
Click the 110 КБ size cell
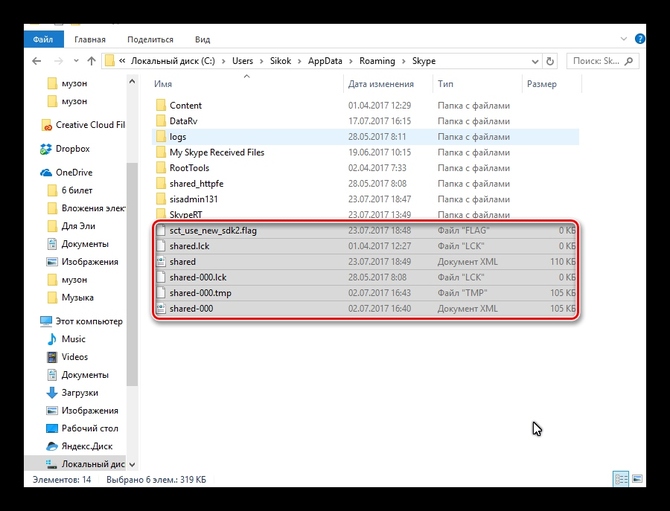click(x=562, y=261)
